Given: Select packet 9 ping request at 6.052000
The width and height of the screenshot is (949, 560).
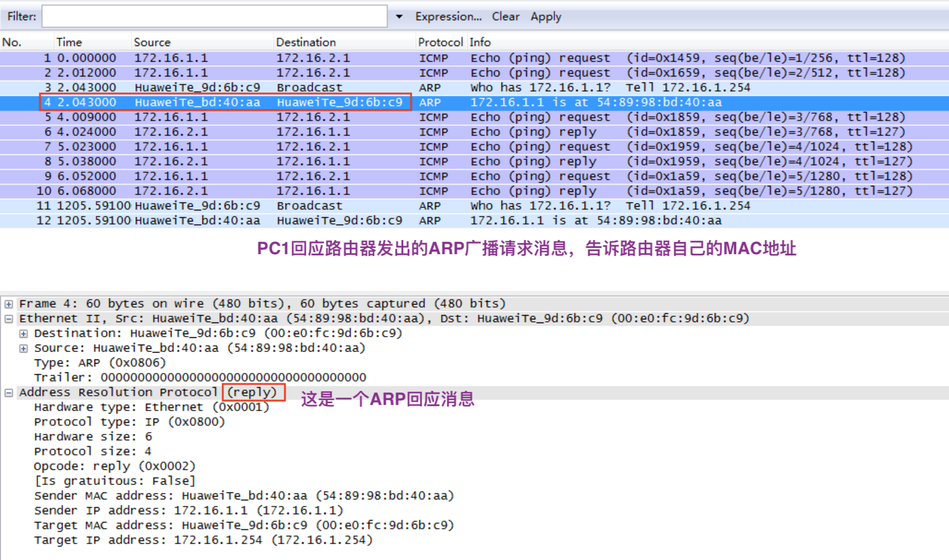Looking at the screenshot, I should tap(474, 176).
